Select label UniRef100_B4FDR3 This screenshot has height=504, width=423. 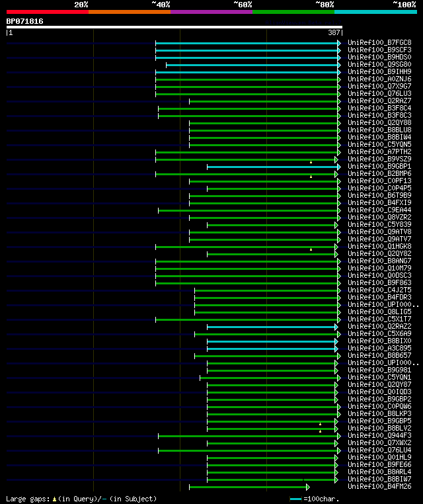click(x=379, y=298)
